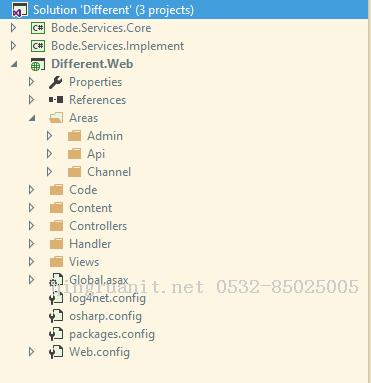Select the References label
This screenshot has width=371, height=383.
tap(98, 100)
